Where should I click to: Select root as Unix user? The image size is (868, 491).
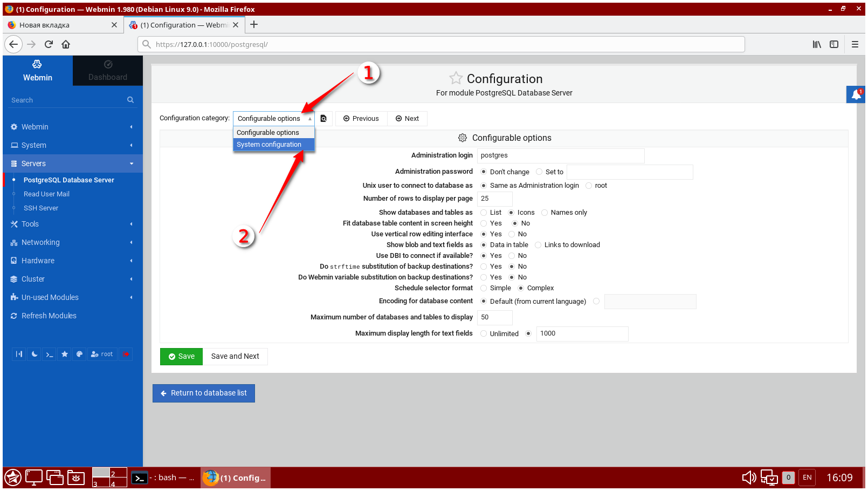click(589, 186)
